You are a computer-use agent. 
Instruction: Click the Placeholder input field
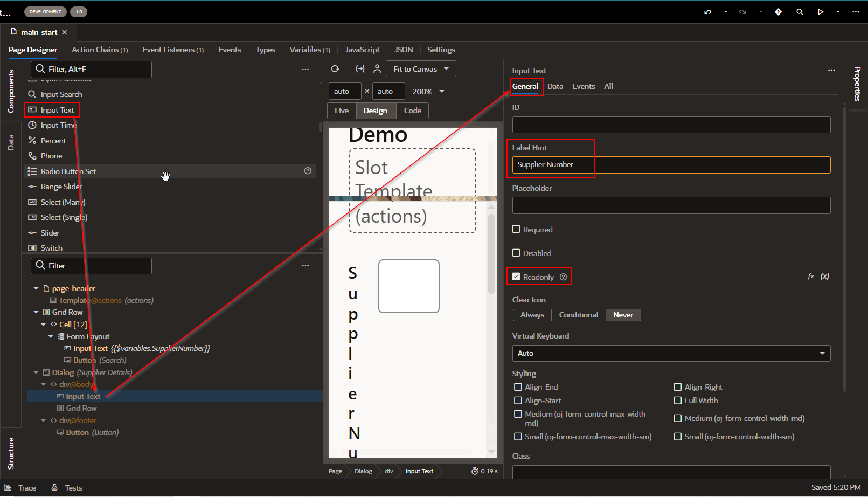[671, 205]
